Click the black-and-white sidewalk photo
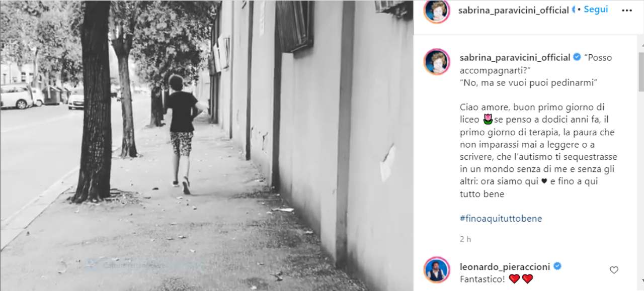Image resolution: width=644 pixels, height=291 pixels. (206, 146)
